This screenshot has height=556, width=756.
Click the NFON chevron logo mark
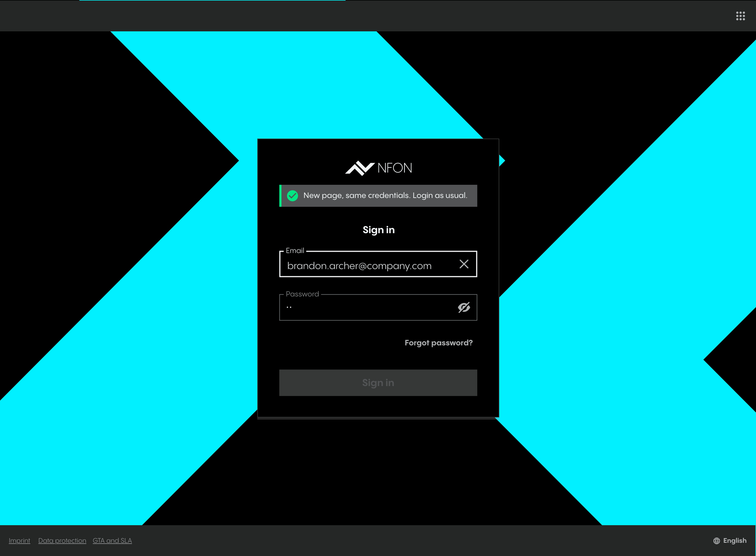point(359,168)
